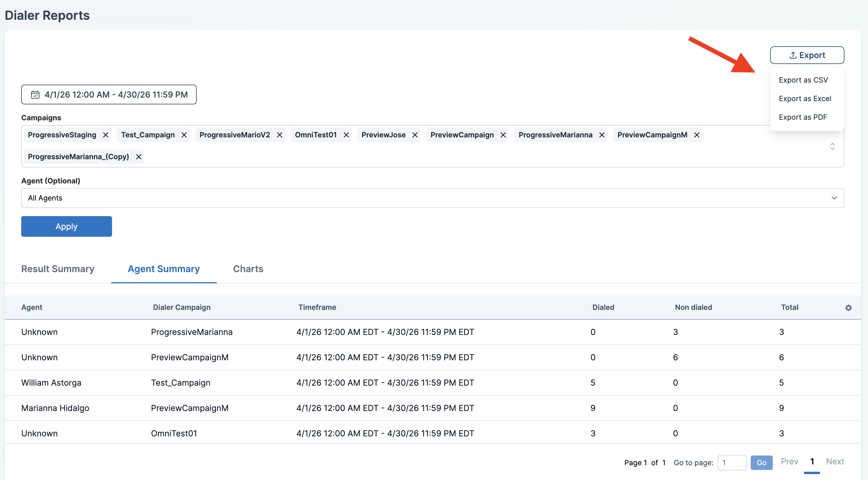Choose Export as Excel
The height and width of the screenshot is (480, 868).
coord(805,98)
